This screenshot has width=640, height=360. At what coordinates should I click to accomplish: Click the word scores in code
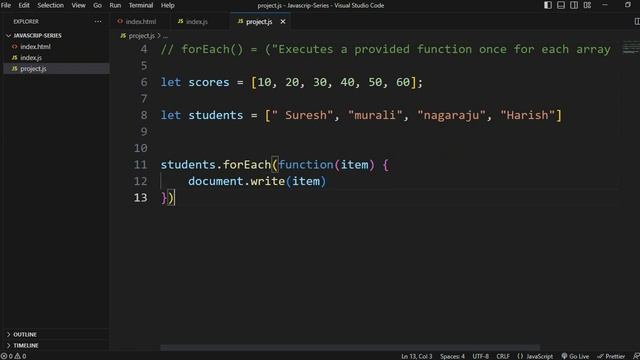tap(209, 82)
